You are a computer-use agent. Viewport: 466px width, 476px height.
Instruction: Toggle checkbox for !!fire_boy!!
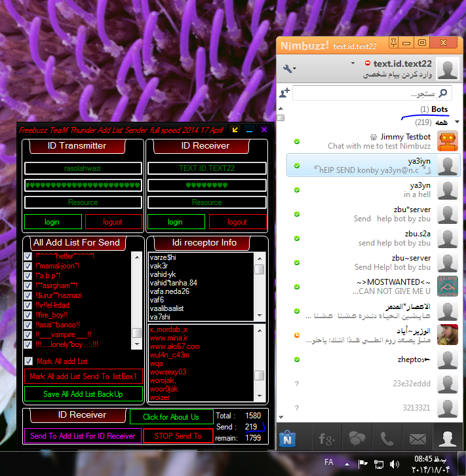(x=28, y=315)
